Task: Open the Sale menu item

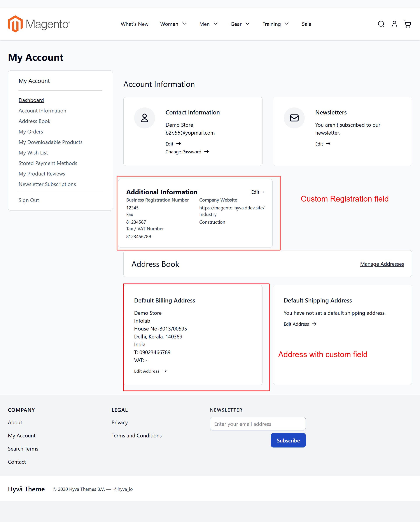Action: pos(306,24)
